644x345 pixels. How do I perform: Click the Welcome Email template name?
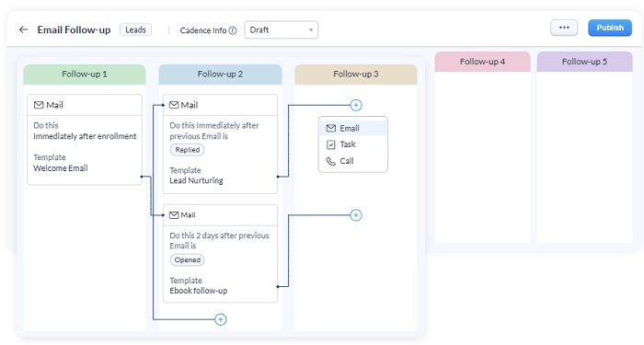click(x=61, y=168)
